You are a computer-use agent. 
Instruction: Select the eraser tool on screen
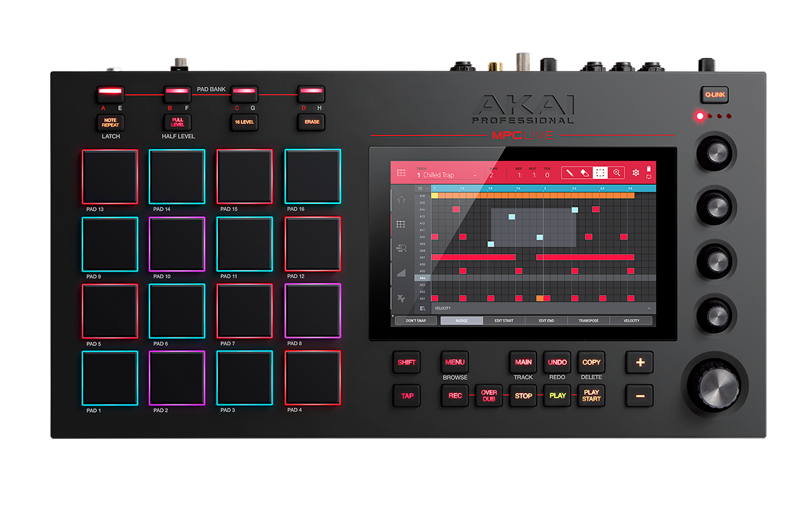click(585, 173)
